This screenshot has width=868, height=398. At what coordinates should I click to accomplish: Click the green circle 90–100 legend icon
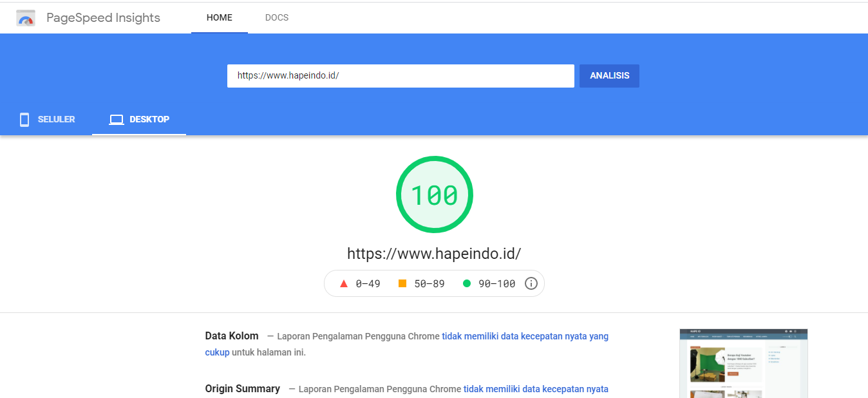tap(467, 283)
